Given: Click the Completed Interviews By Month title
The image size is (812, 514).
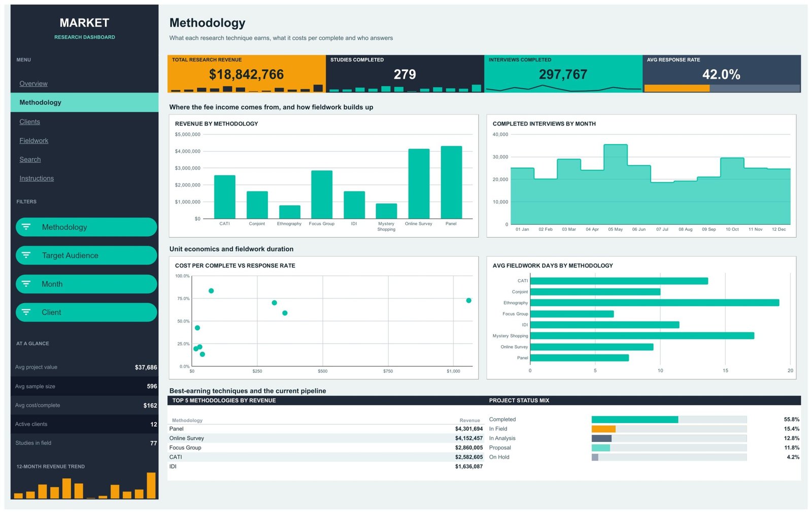Looking at the screenshot, I should tap(544, 124).
